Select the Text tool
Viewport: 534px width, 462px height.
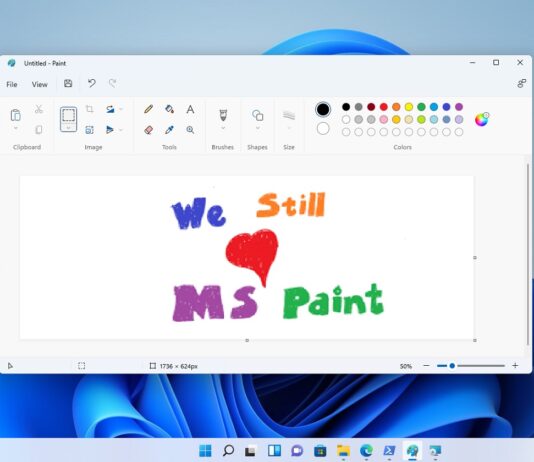point(190,109)
